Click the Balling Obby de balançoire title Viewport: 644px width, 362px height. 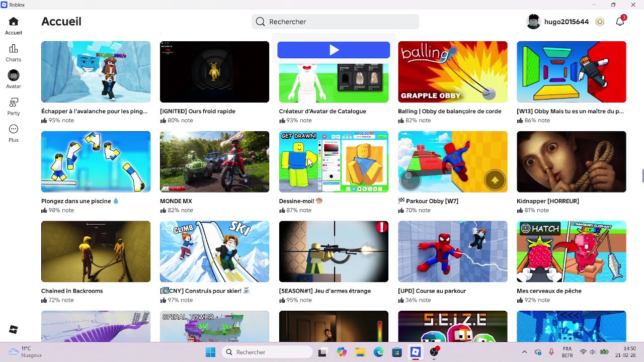click(450, 111)
